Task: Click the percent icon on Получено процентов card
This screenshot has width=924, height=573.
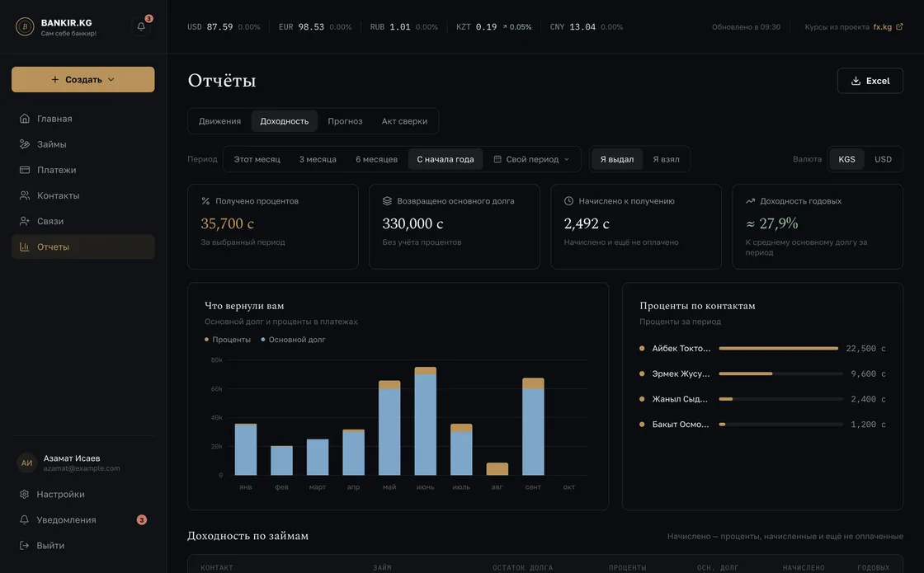Action: [205, 201]
